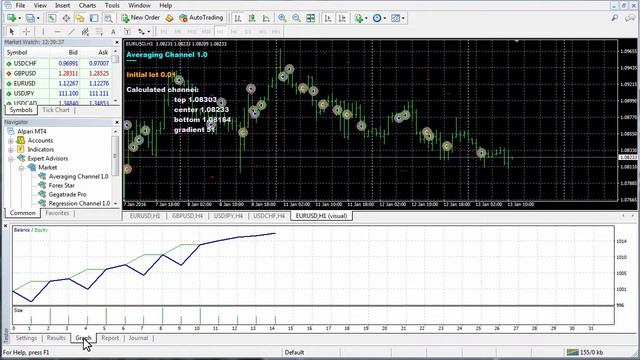
Task: Collapse the Expert Advisors tree node
Action: coord(11,158)
